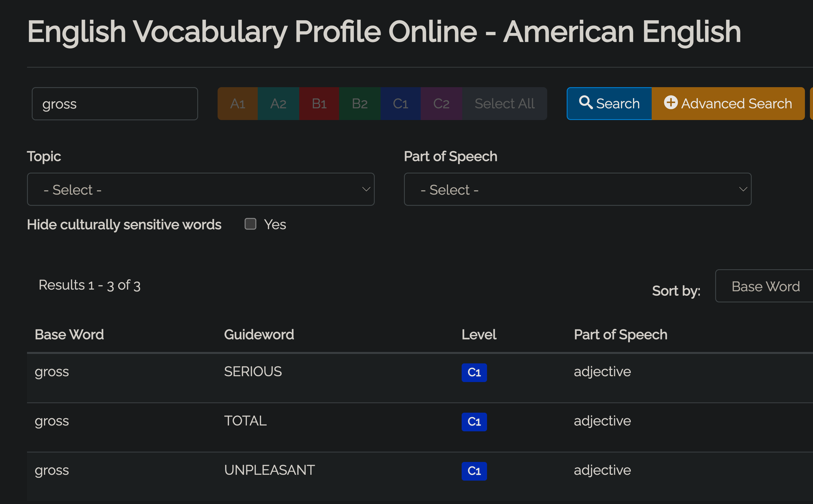
Task: Click the Search button label
Action: click(x=618, y=104)
